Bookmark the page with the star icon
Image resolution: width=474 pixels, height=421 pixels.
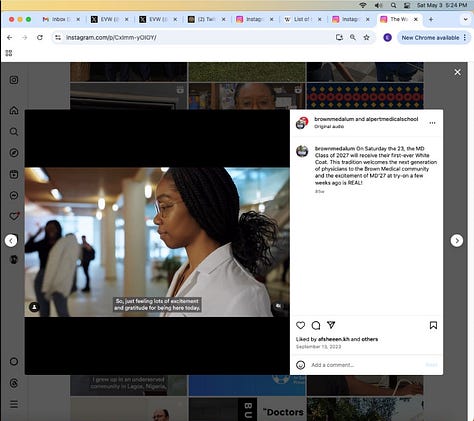click(366, 38)
